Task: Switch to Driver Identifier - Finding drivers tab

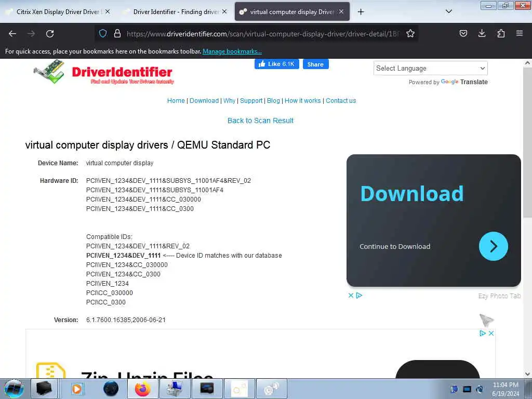Action: point(176,12)
